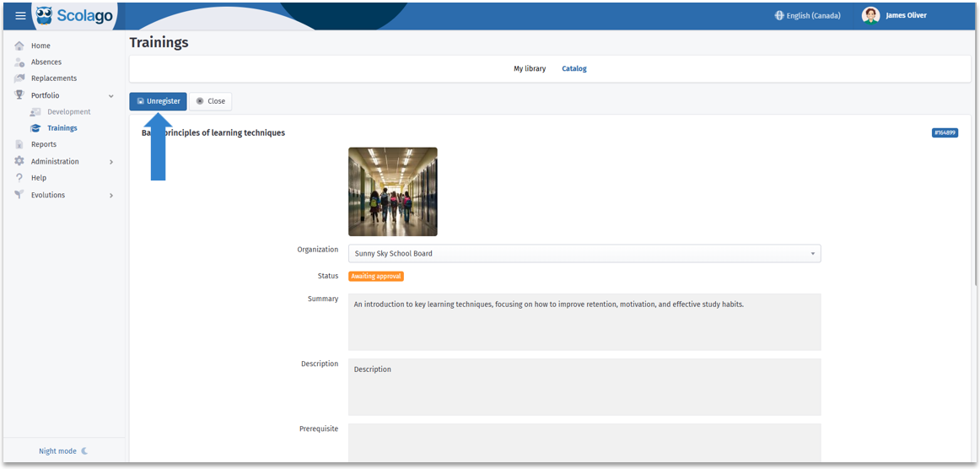Click the Trainings page heading
This screenshot has height=469, width=980.
tap(159, 42)
